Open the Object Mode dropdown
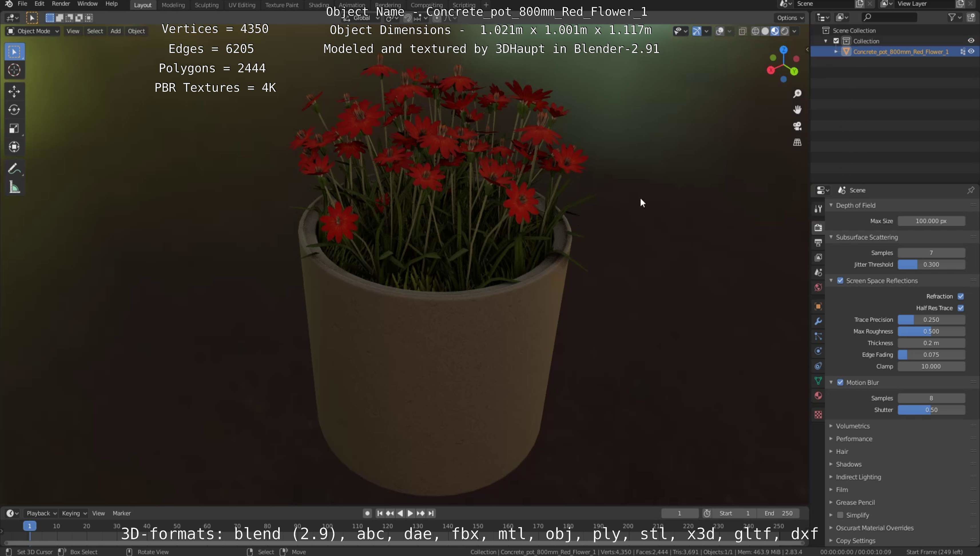 (33, 31)
